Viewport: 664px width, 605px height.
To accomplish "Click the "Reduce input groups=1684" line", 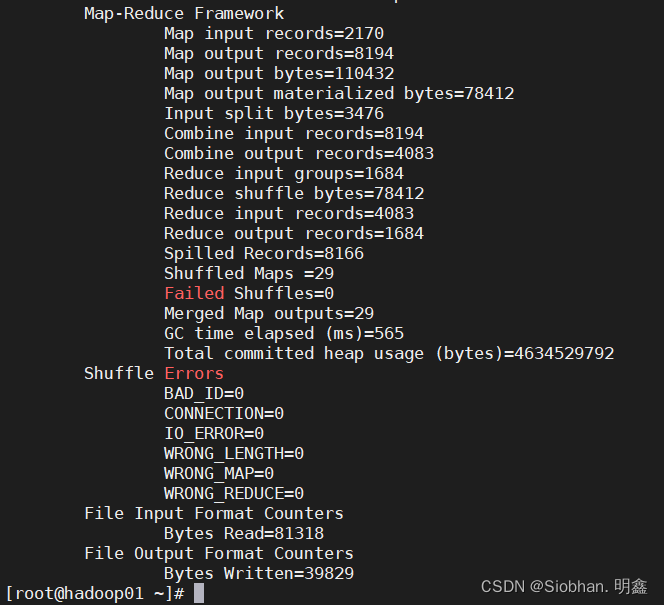I will click(283, 174).
